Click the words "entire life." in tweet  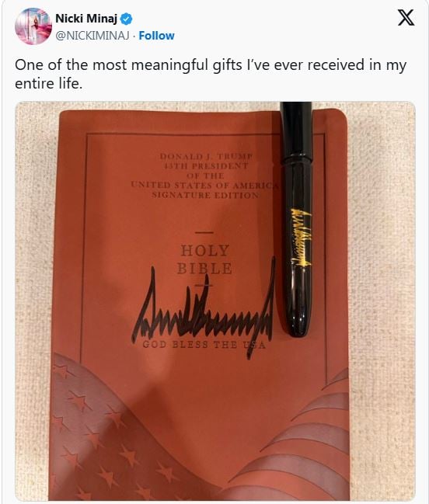click(48, 84)
